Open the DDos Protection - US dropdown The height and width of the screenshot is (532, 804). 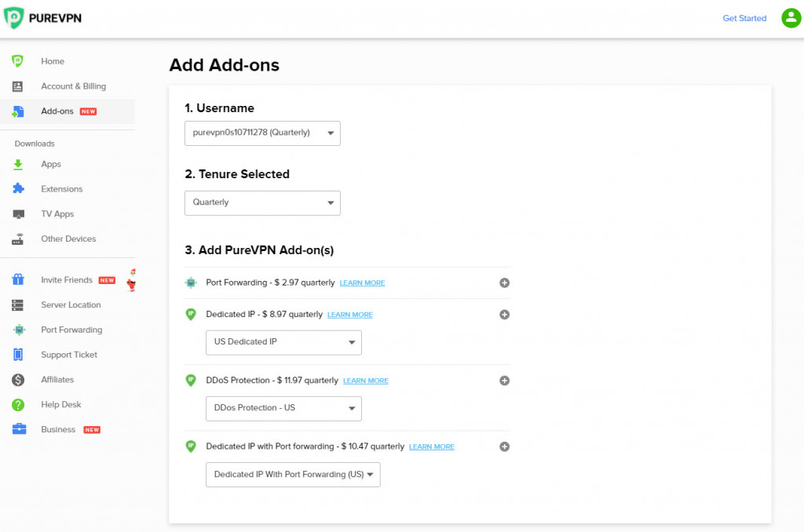[x=283, y=409]
